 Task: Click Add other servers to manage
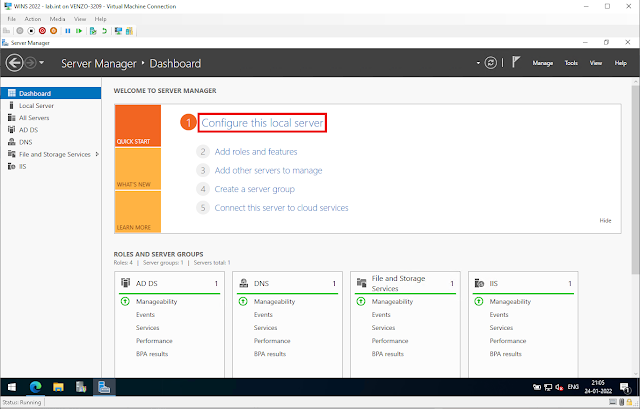(x=268, y=170)
